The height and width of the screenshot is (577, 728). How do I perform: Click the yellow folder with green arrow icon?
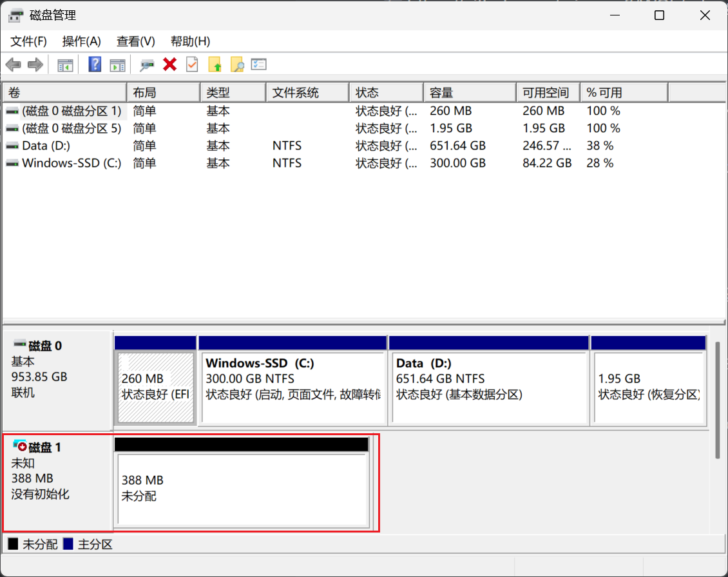click(x=215, y=64)
